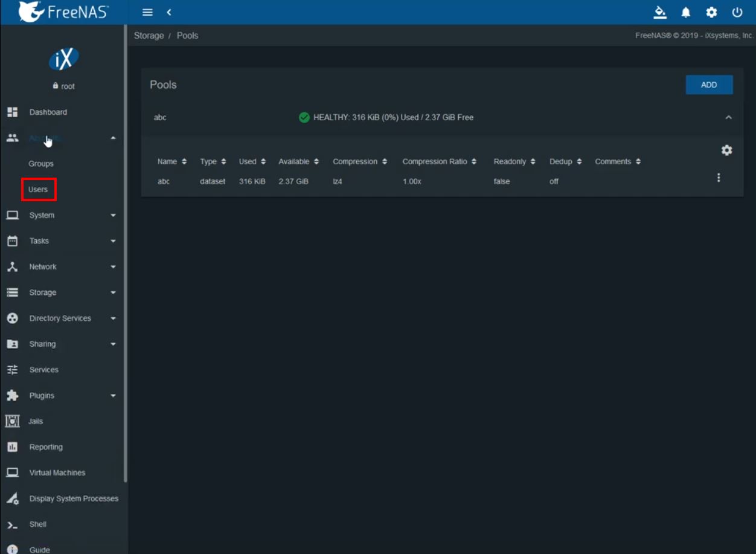
Task: Open Users under Accounts
Action: 38,189
